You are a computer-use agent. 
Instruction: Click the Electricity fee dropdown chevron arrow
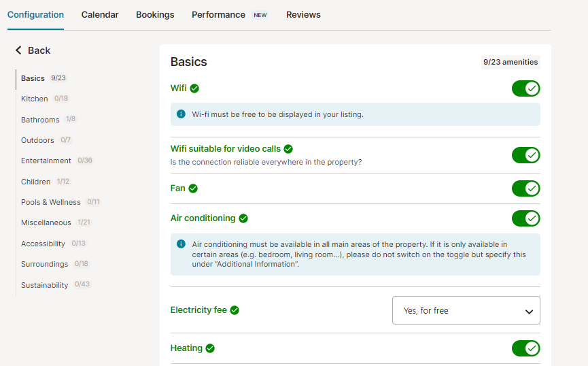(529, 312)
